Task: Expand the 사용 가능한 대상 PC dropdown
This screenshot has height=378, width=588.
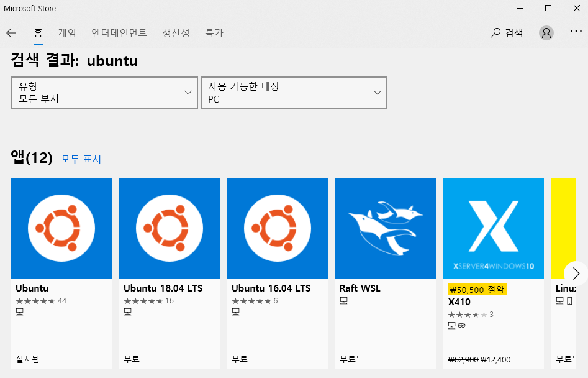Action: click(x=294, y=93)
